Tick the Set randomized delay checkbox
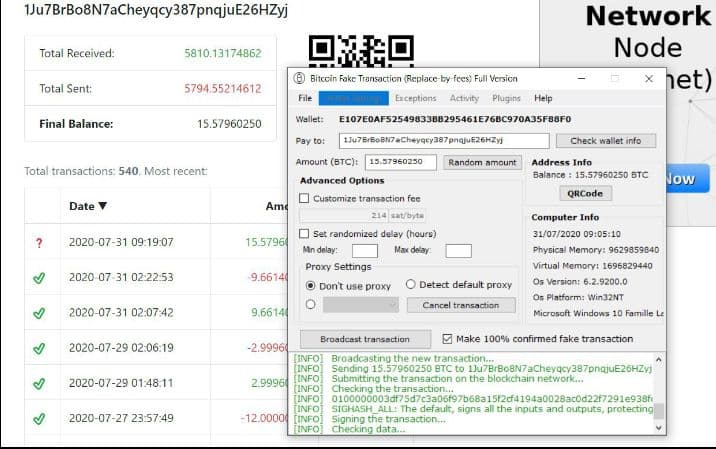The image size is (716, 449). [305, 234]
